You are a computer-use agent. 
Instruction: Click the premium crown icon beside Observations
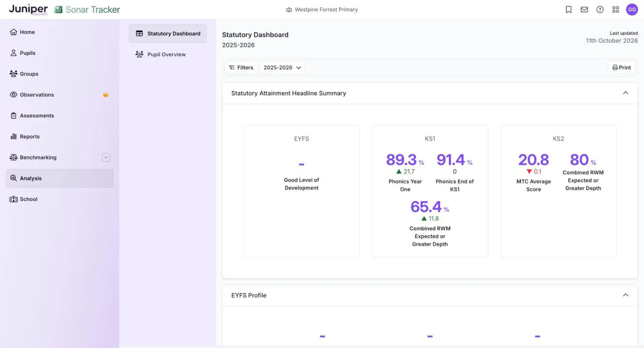[x=105, y=95]
